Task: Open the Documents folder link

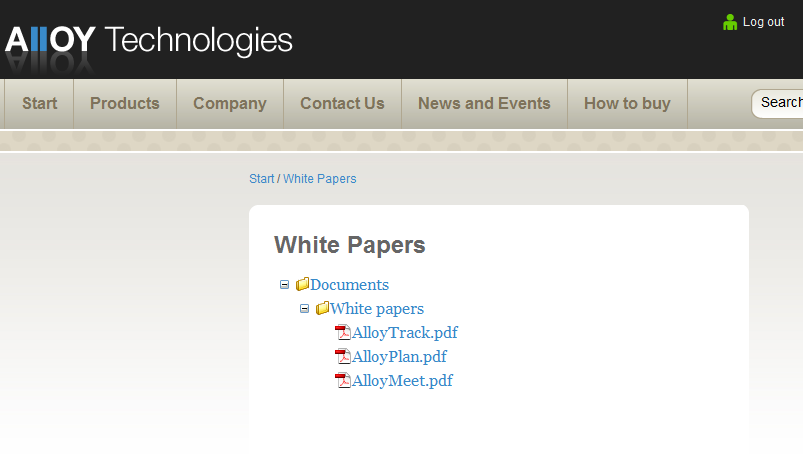Action: pyautogui.click(x=349, y=285)
